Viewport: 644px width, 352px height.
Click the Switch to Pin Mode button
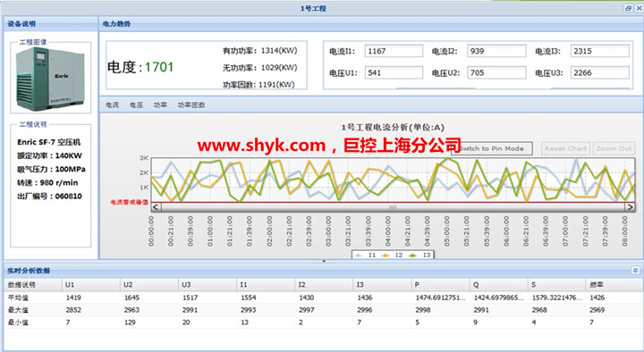(492, 148)
